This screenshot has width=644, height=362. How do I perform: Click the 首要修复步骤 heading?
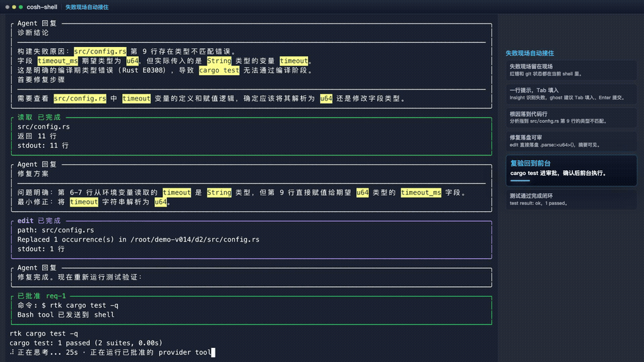click(41, 80)
